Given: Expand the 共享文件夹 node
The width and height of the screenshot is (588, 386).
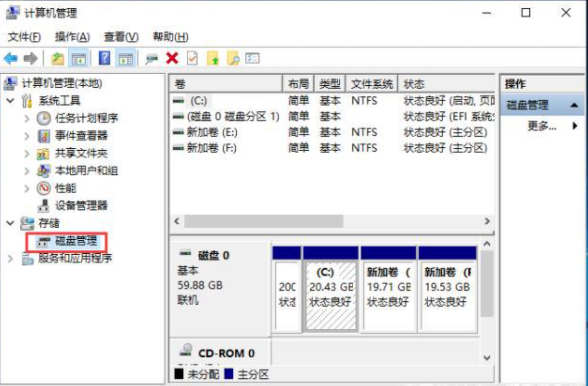Looking at the screenshot, I should click(27, 153).
